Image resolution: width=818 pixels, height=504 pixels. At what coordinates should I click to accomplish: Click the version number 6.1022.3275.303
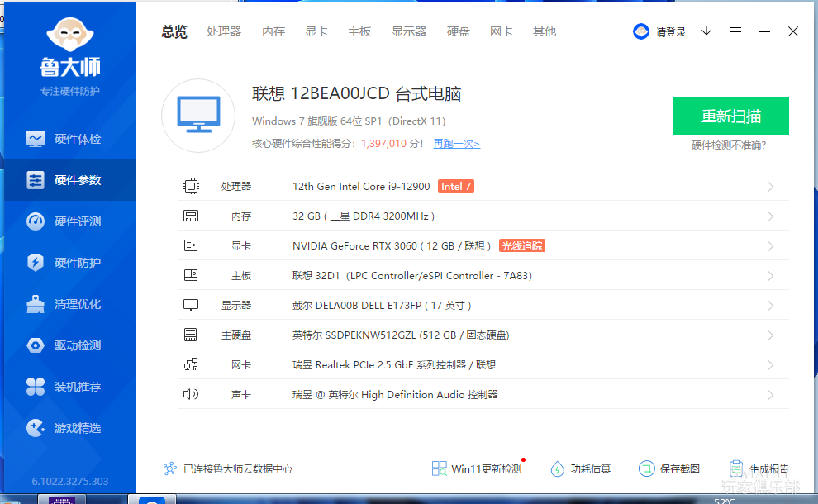click(70, 481)
